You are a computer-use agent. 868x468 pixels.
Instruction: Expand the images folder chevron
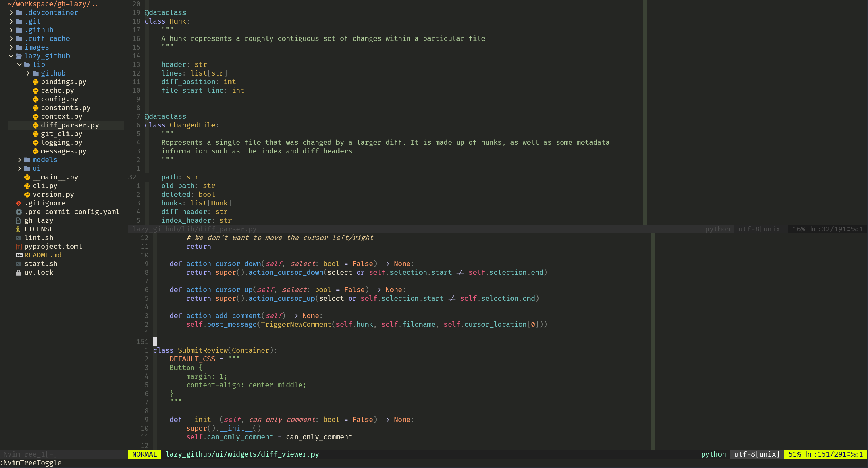click(11, 47)
